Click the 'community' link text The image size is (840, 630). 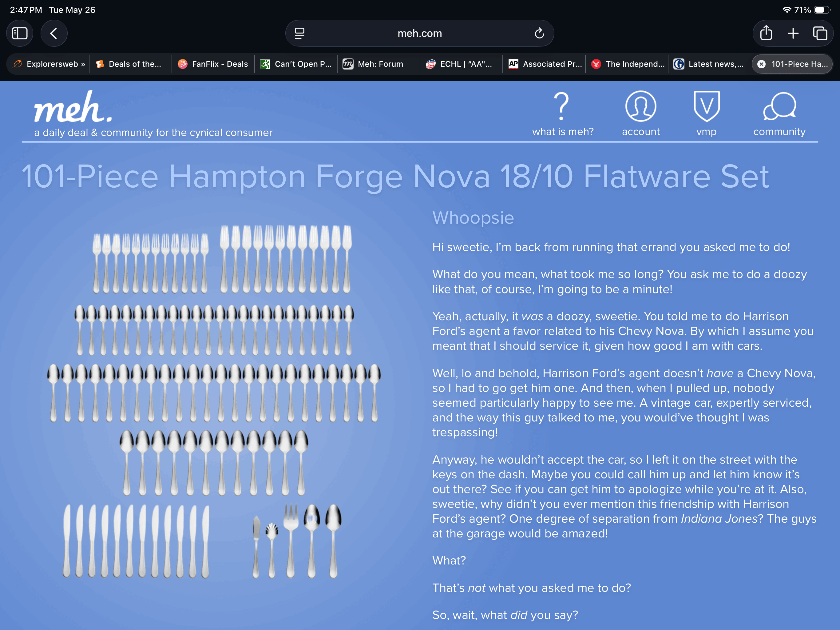coord(779,132)
